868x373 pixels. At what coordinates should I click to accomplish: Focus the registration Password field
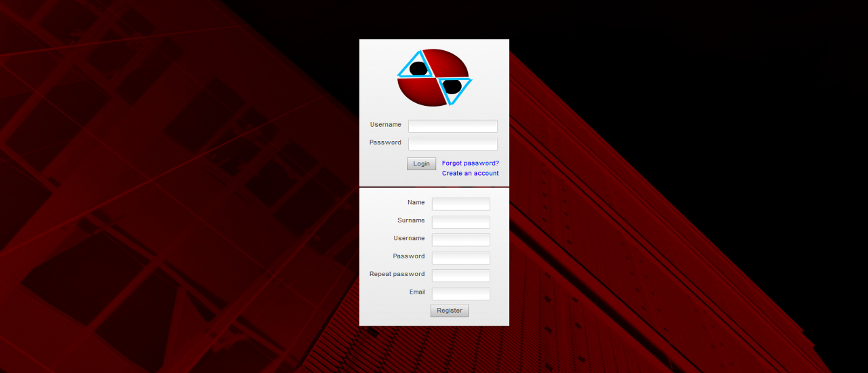click(x=461, y=258)
